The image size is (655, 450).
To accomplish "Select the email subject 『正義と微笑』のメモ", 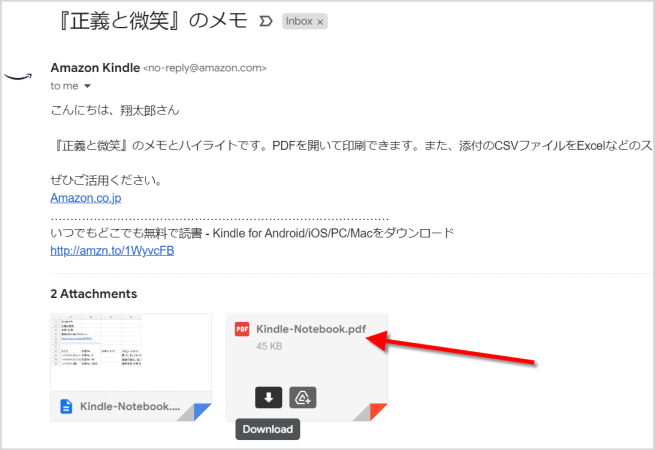I will coord(152,20).
